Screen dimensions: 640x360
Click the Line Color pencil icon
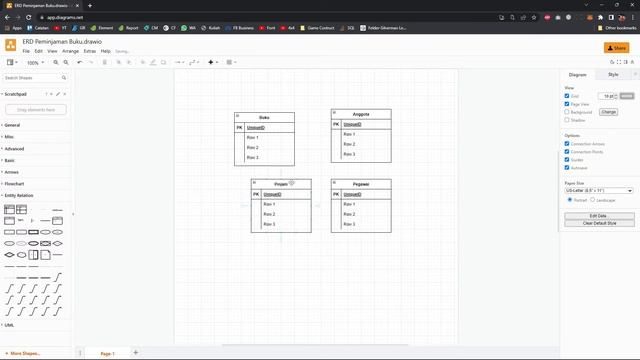[x=153, y=62]
